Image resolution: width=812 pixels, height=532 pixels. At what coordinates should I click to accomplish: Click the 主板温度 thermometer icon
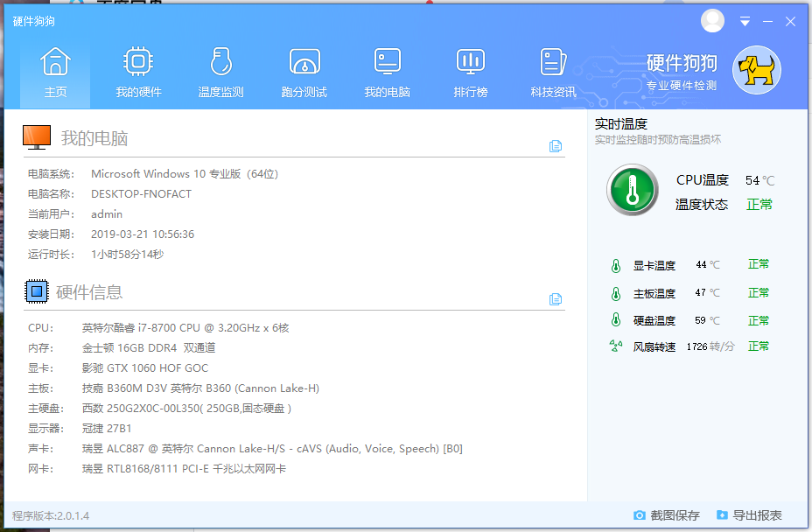point(616,294)
